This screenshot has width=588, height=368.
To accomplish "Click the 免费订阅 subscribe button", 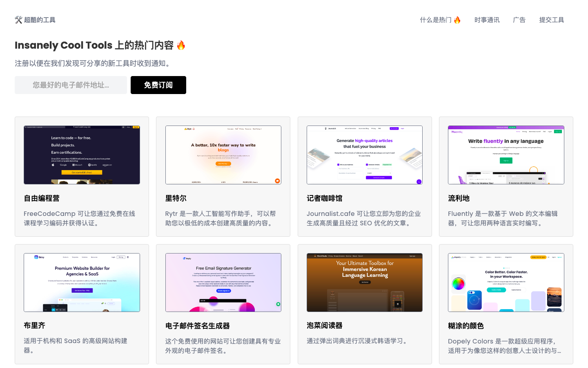I will point(158,85).
